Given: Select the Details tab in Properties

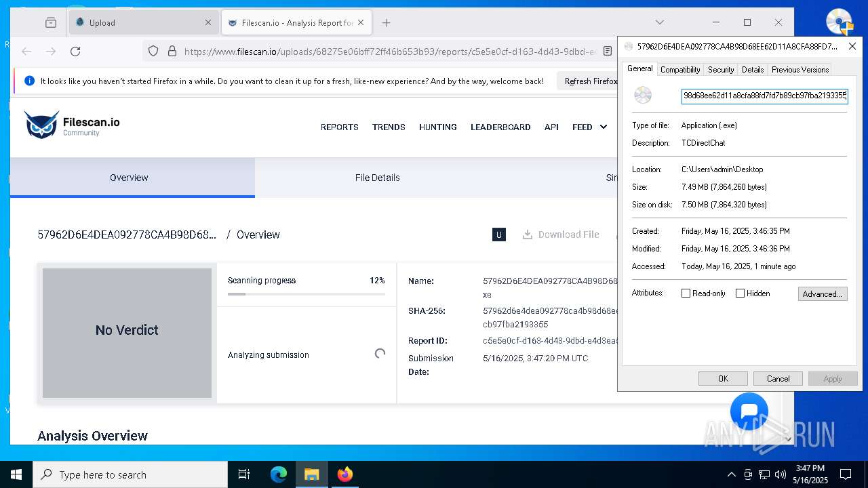Looking at the screenshot, I should pos(753,70).
